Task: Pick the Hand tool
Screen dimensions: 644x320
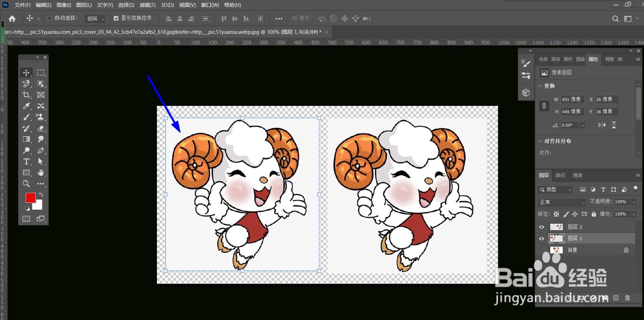Action: [41, 173]
